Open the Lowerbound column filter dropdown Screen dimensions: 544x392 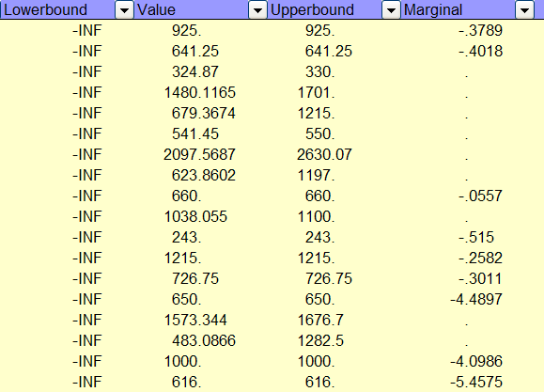tap(124, 10)
